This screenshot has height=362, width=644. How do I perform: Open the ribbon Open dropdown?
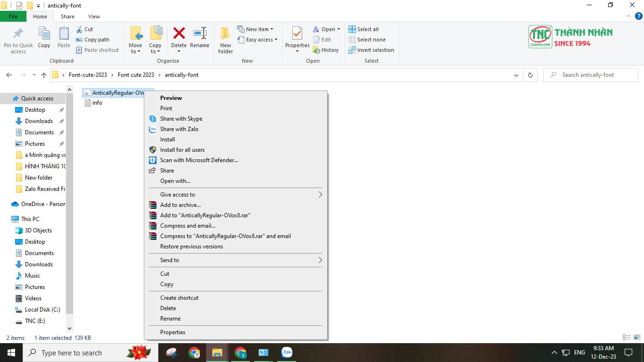(x=326, y=29)
